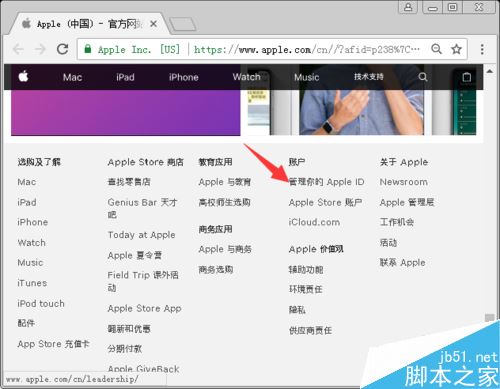Click the Chrome user profile icon
Screen dimensions: 500x389
pos(408,7)
